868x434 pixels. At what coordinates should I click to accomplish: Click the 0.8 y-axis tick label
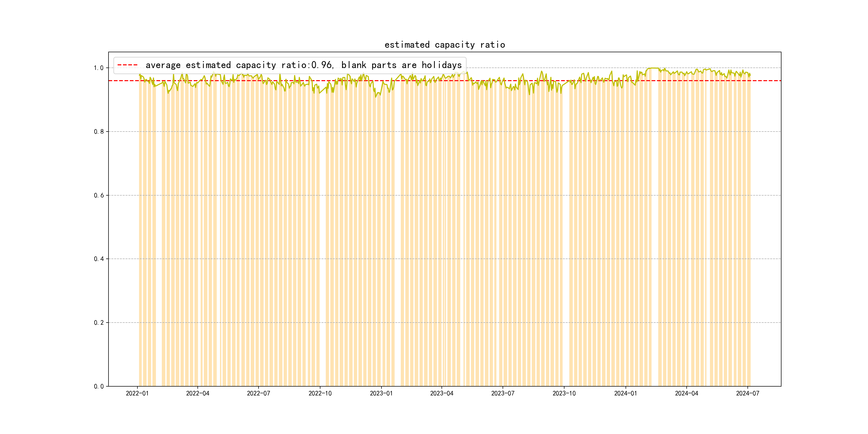[99, 132]
